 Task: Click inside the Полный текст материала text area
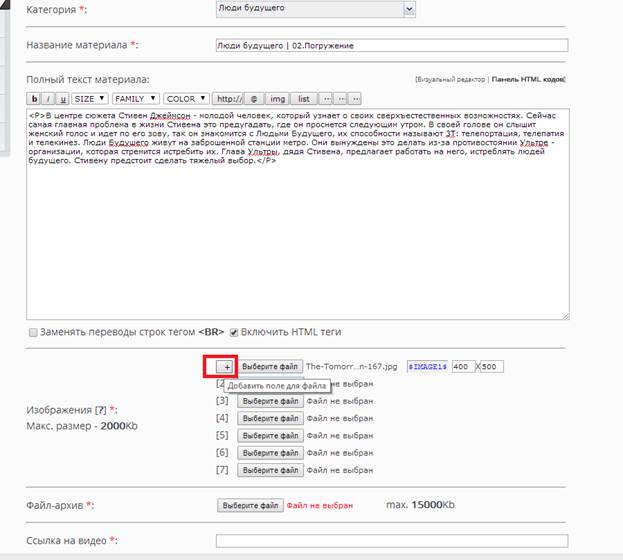tap(298, 214)
